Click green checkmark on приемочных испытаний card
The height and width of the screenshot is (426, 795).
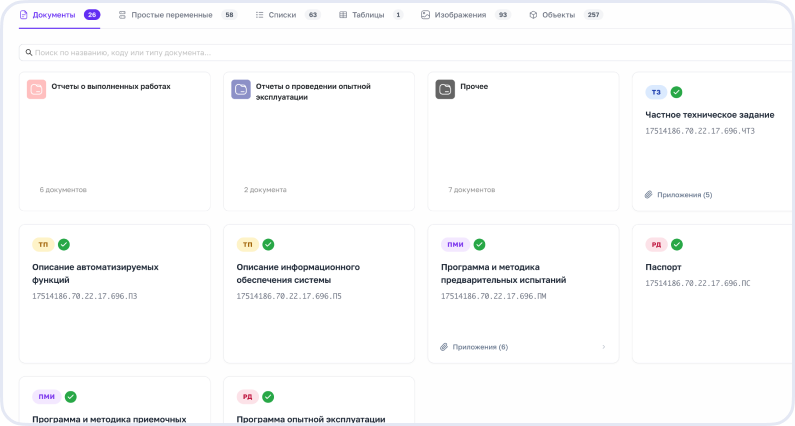tap(70, 397)
